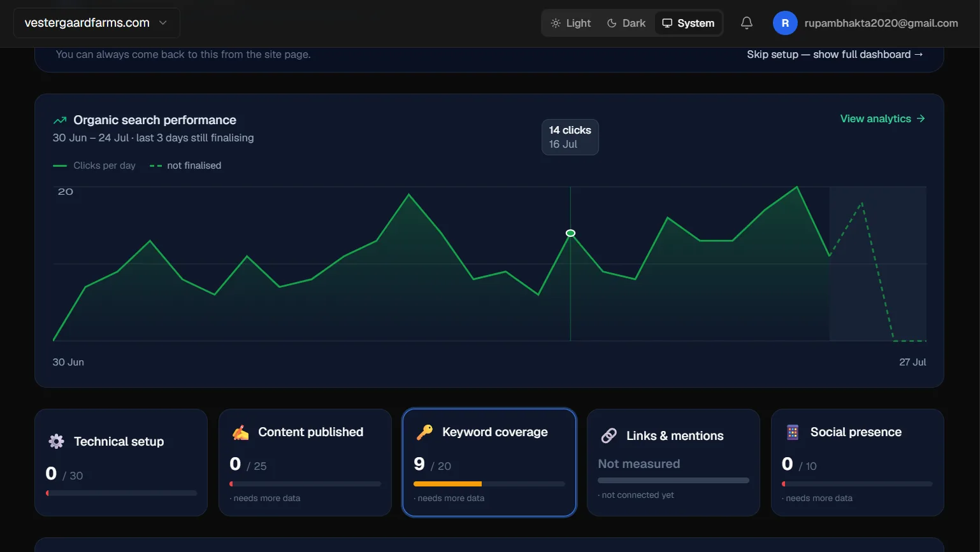Click the 9 / 20 keyword score
This screenshot has height=552, width=980.
click(x=433, y=464)
